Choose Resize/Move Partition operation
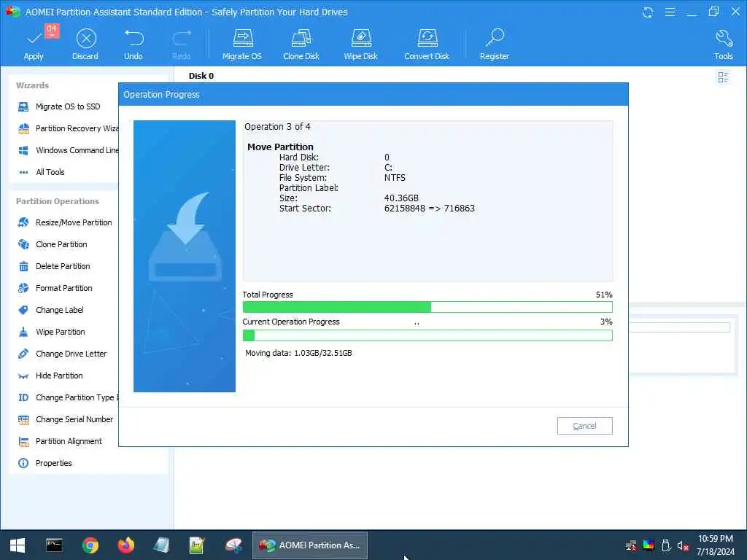The width and height of the screenshot is (747, 560). (65, 222)
